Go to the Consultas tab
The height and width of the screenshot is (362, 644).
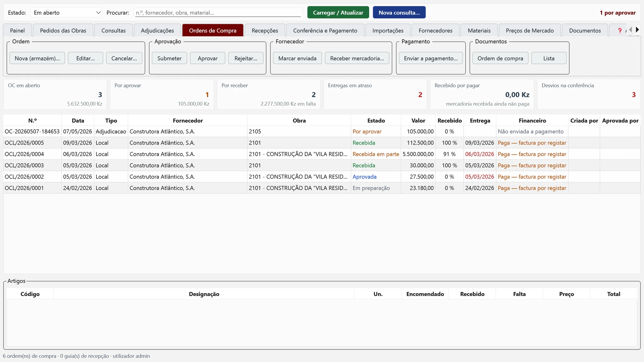114,30
